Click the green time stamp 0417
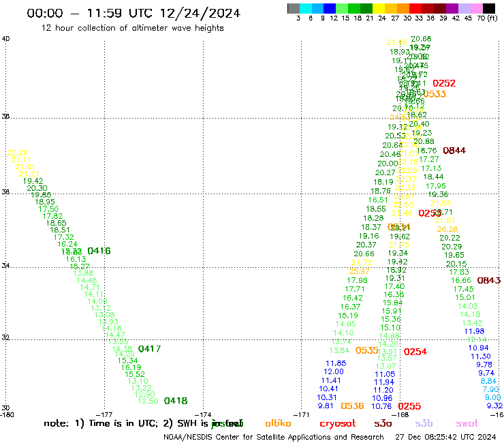The width and height of the screenshot is (504, 443). 149,349
